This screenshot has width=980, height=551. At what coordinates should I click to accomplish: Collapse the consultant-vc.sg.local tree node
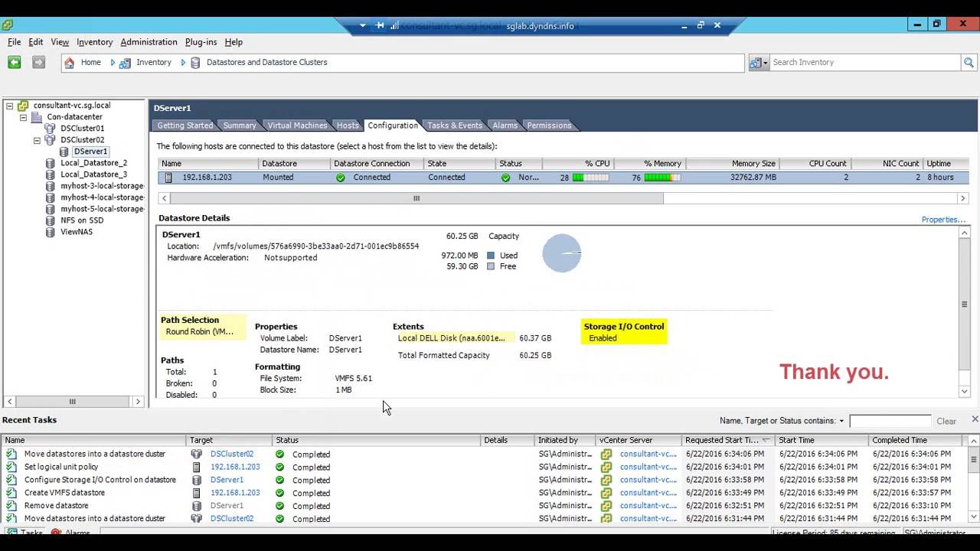(x=10, y=106)
